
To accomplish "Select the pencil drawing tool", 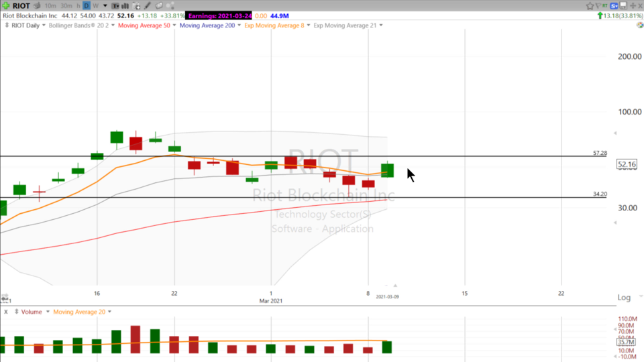I will tap(148, 6).
